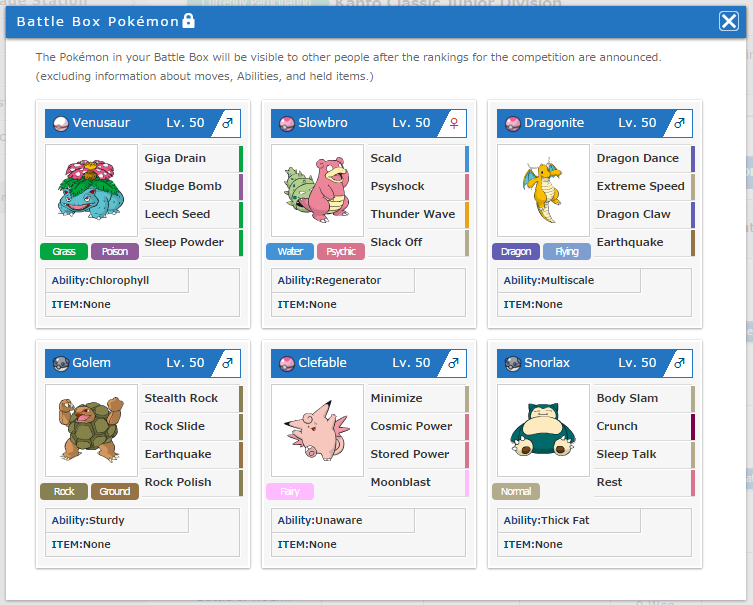Screen dimensions: 753x605
Task: Select Snorlax's Crunch move
Action: pos(644,426)
